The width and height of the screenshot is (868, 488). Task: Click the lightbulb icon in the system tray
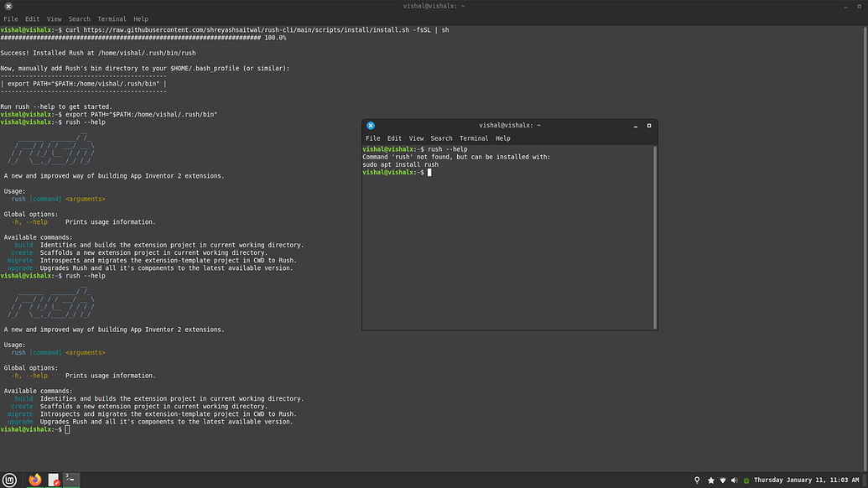pyautogui.click(x=697, y=480)
